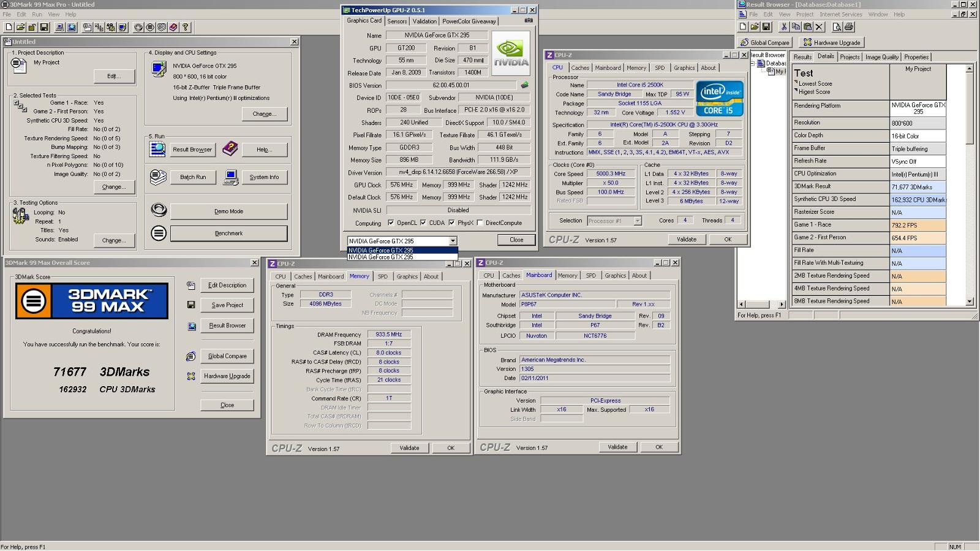Select highlighted NVIDIA GeForce GTX 295 list entry
Image resolution: width=980 pixels, height=551 pixels.
402,250
